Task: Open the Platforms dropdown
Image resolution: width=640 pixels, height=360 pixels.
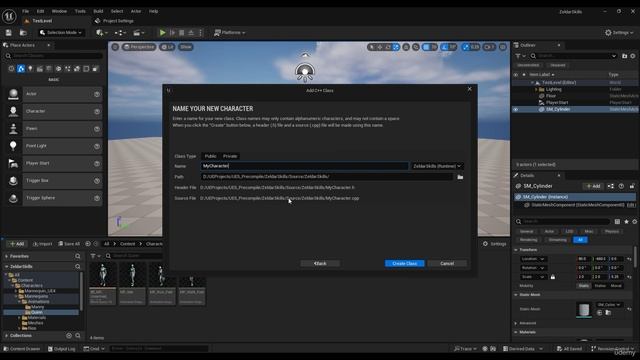Action: 230,33
